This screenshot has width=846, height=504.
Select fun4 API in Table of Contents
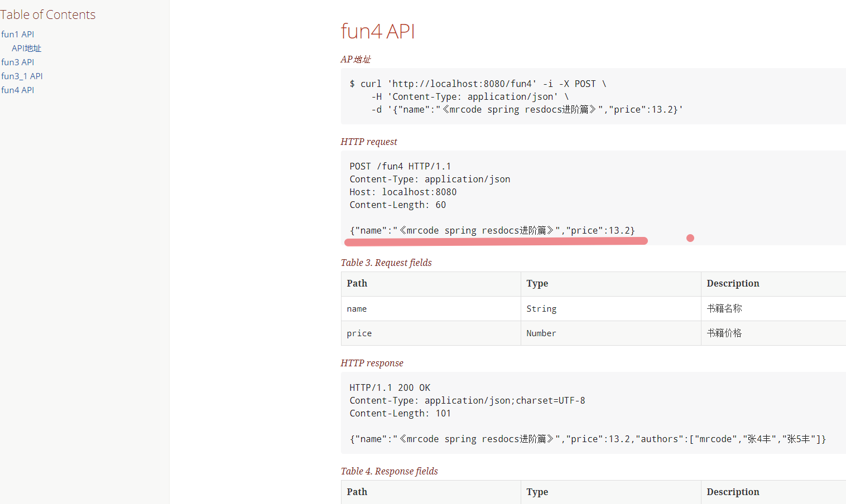tap(17, 90)
